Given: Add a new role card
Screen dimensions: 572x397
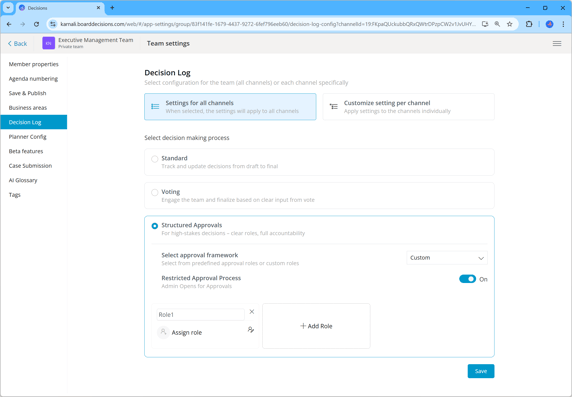Looking at the screenshot, I should [x=316, y=326].
